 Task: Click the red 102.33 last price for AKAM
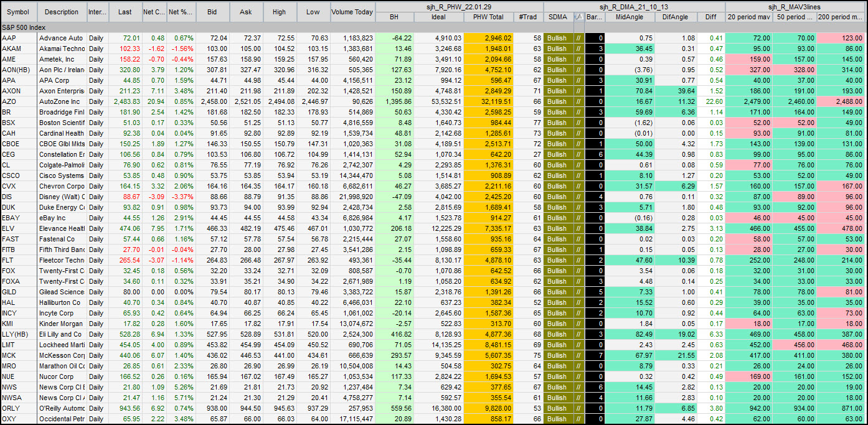click(125, 49)
